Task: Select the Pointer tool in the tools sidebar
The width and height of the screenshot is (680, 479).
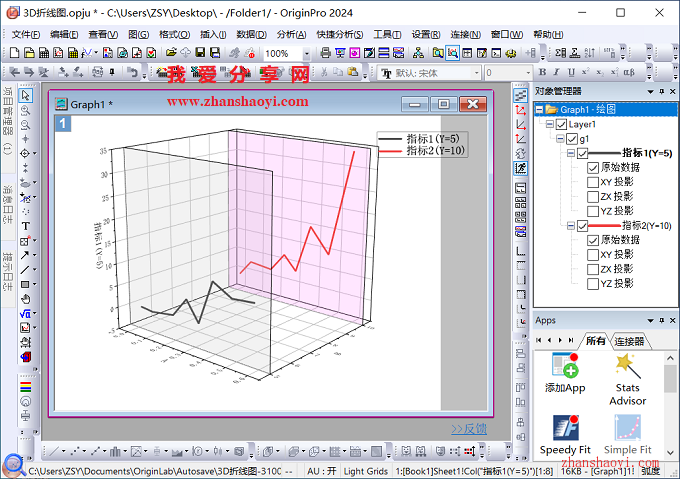Action: pyautogui.click(x=26, y=95)
